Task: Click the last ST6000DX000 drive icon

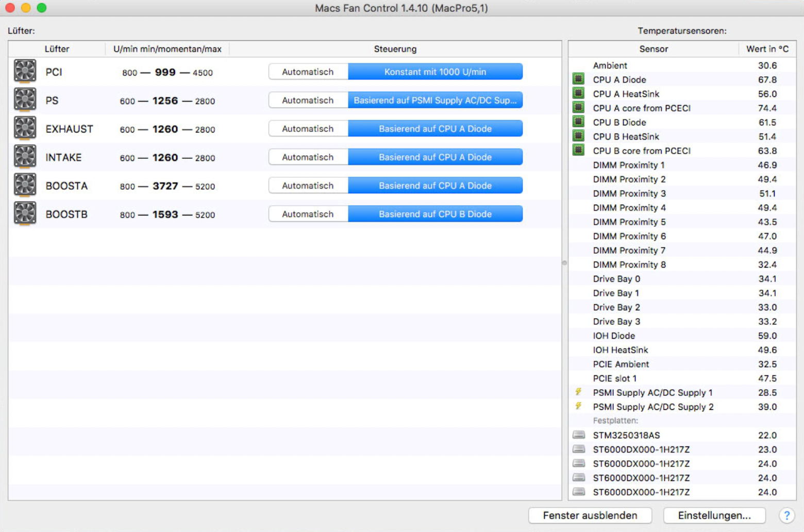Action: 579,492
